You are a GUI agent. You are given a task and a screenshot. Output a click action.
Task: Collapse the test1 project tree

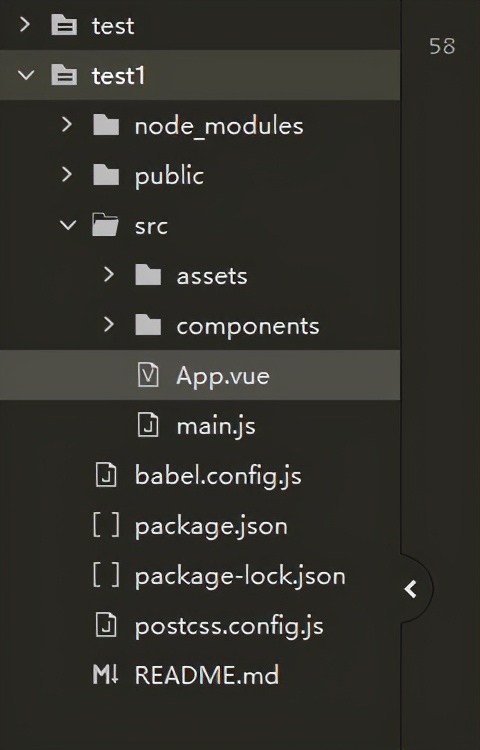[26, 75]
